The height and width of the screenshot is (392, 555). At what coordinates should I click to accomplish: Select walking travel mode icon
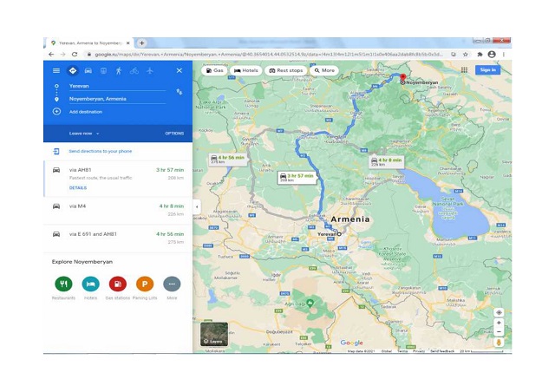pos(119,70)
